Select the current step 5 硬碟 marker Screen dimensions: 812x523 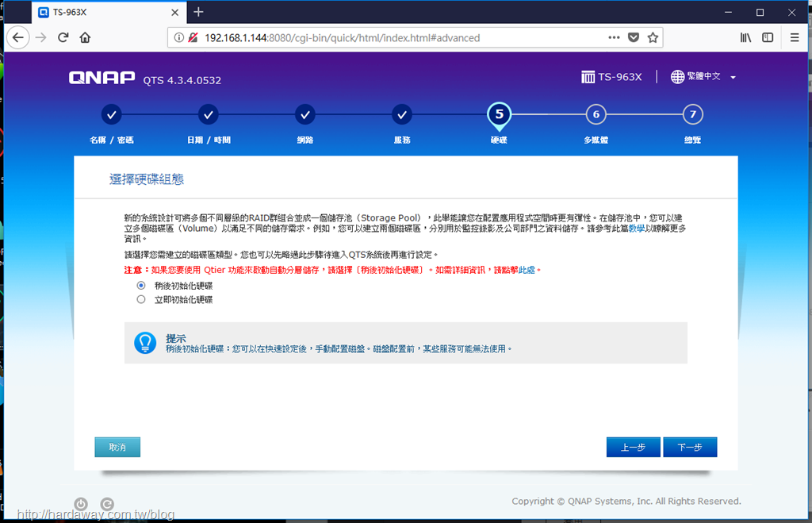[500, 115]
